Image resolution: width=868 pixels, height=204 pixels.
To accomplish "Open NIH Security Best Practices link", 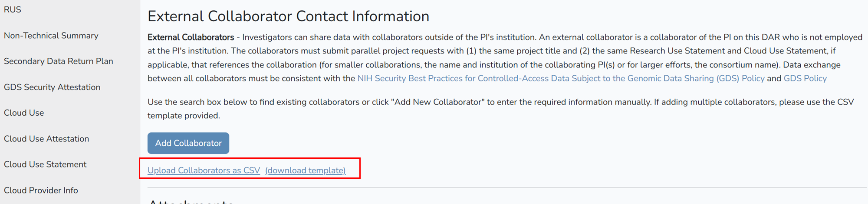I will pyautogui.click(x=561, y=78).
